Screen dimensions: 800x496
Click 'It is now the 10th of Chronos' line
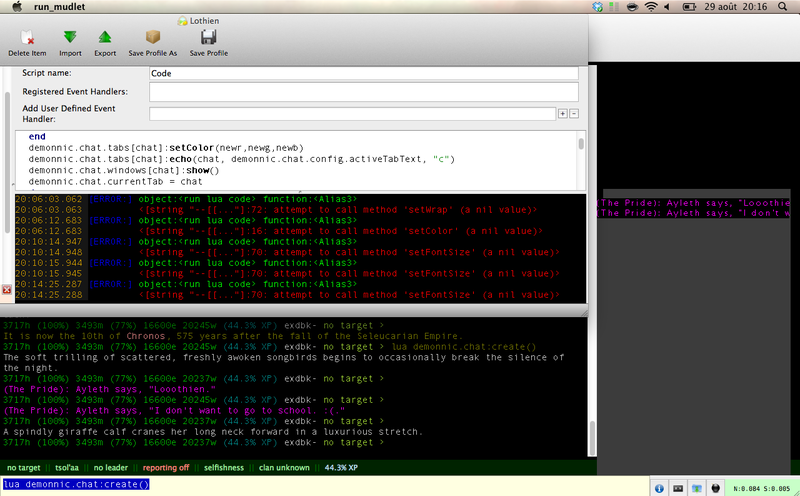pyautogui.click(x=233, y=336)
